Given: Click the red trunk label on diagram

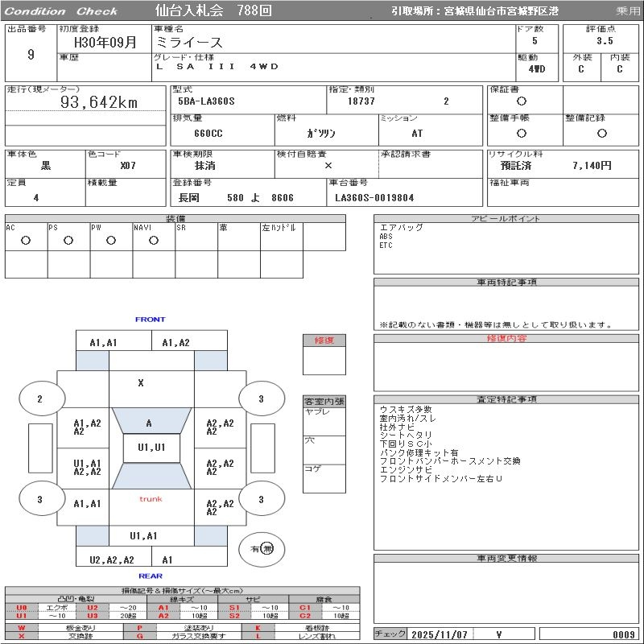Looking at the screenshot, I should 151,499.
